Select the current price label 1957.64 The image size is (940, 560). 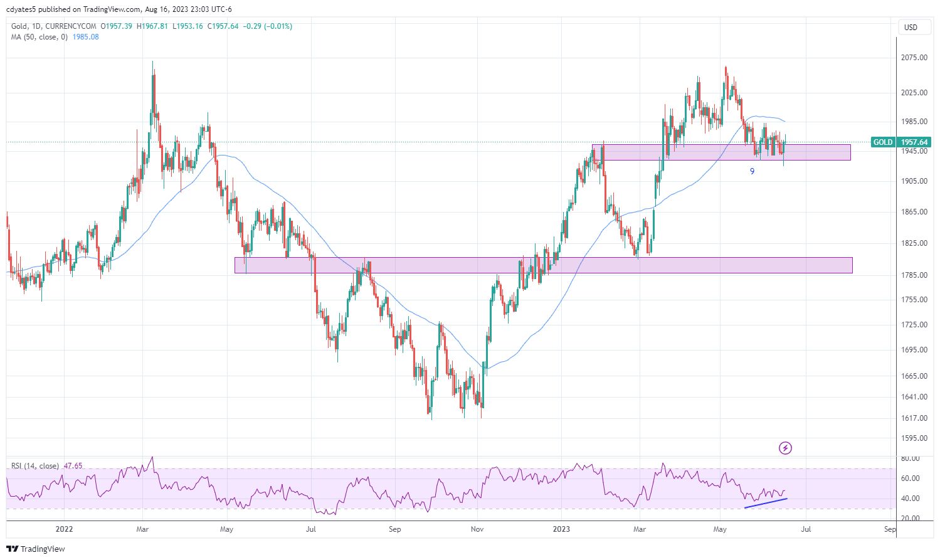914,142
